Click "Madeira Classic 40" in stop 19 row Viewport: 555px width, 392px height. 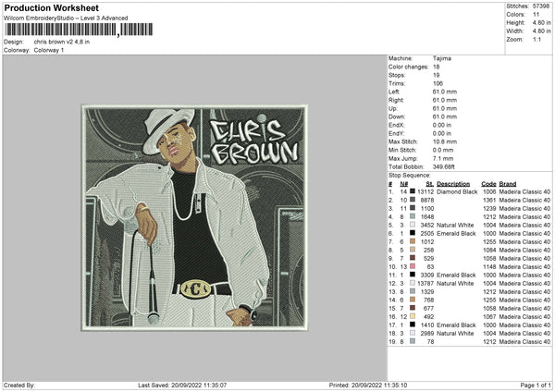coord(524,342)
